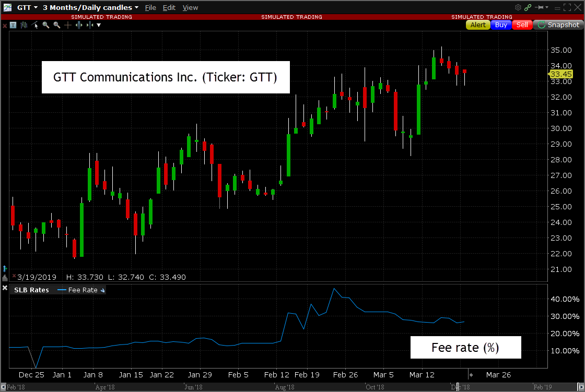This screenshot has height=392, width=585.
Task: Click the SLB Rates panel label
Action: coord(31,290)
